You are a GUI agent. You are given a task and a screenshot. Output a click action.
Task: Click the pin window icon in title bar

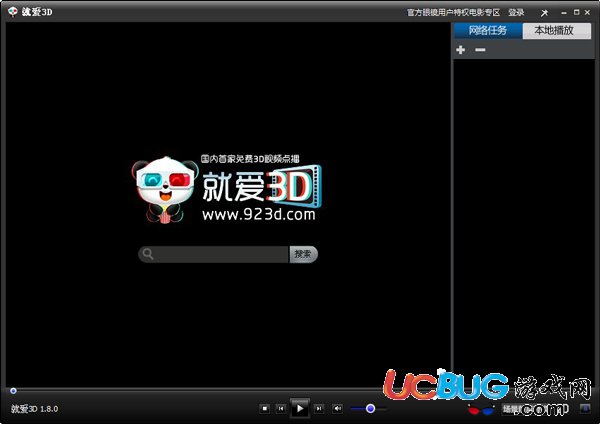tap(544, 13)
